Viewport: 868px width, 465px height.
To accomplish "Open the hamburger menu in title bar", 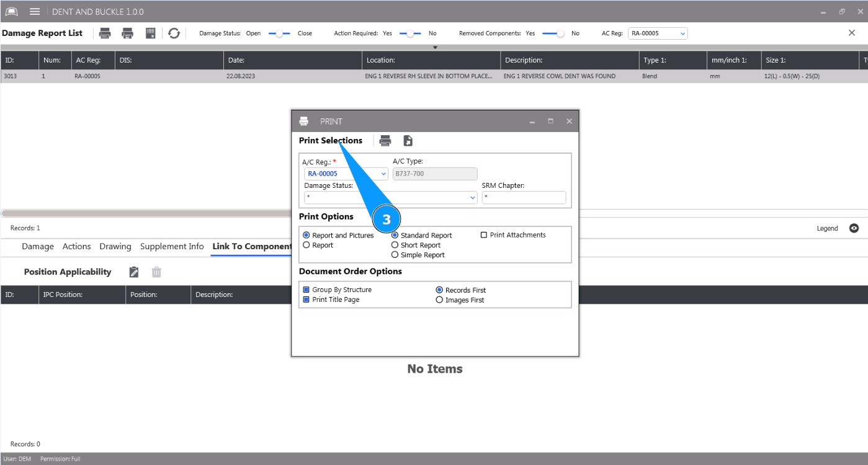I will [x=35, y=12].
